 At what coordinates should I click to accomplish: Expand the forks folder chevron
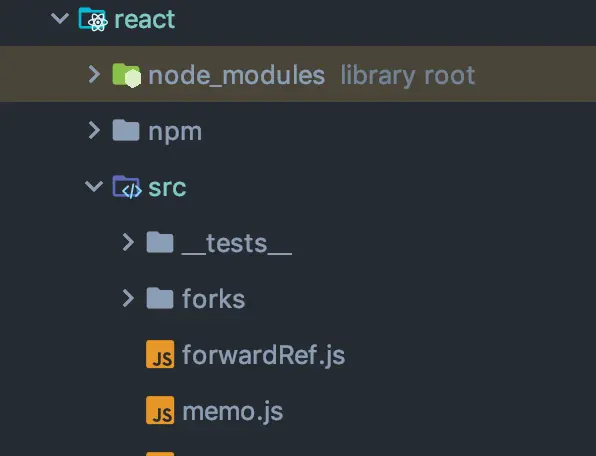pos(128,298)
